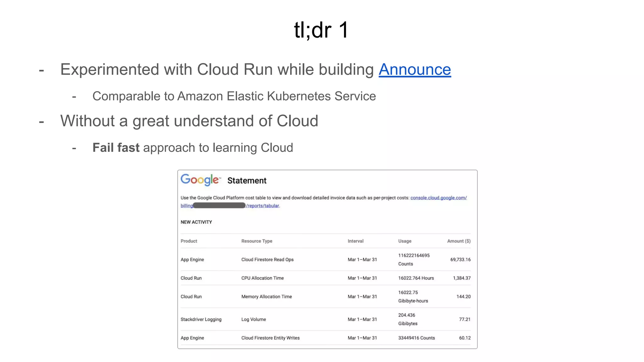
Task: Click '204.436 Gibibytes' usage value
Action: pos(408,319)
